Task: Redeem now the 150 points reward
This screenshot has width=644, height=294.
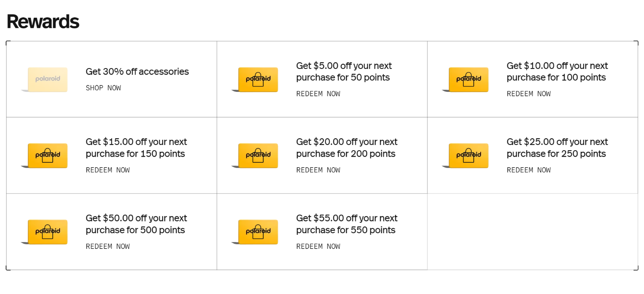Action: click(108, 170)
